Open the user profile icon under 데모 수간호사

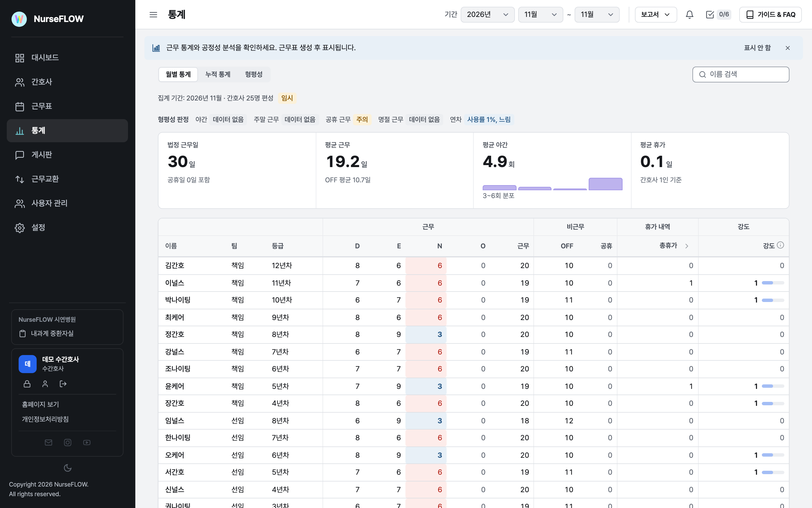45,384
